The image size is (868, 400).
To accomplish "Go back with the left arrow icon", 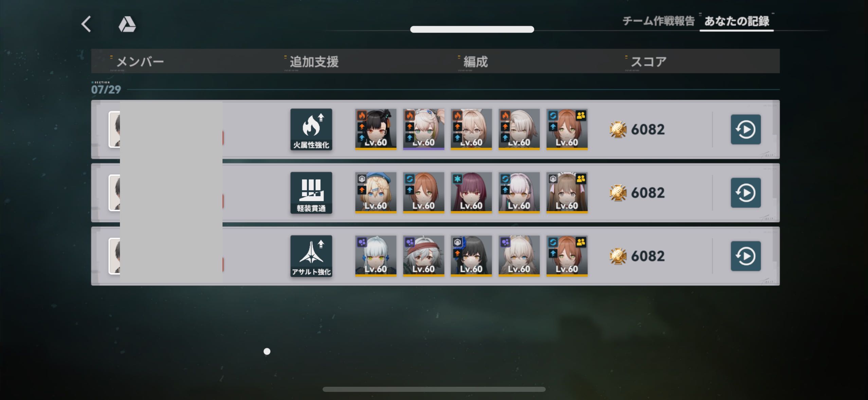I will tap(86, 24).
